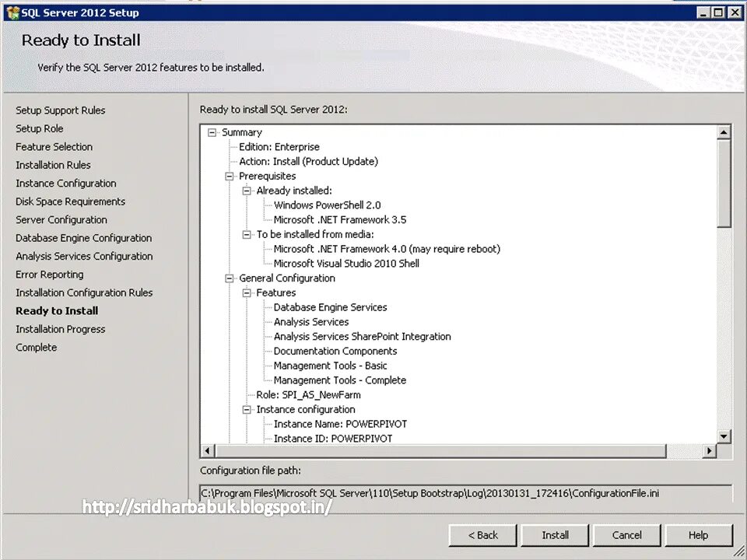Collapse the Prerequisites node

point(229,177)
